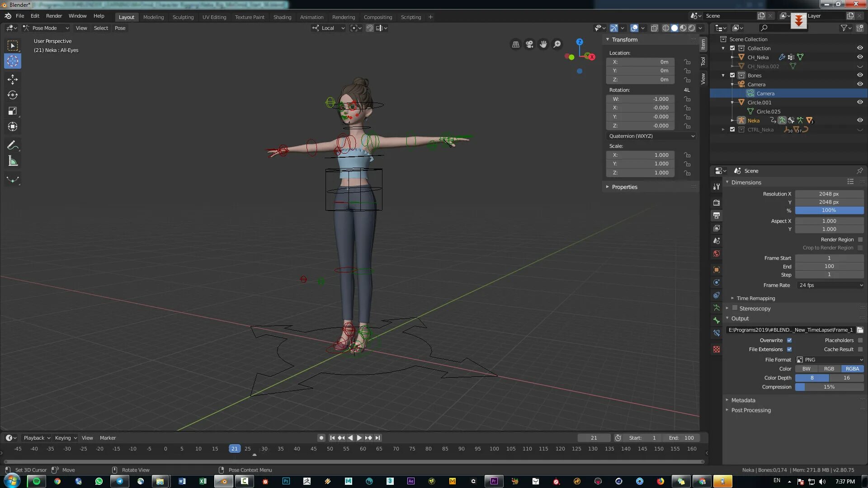This screenshot has height=488, width=868.
Task: Play the animation forward
Action: click(359, 438)
